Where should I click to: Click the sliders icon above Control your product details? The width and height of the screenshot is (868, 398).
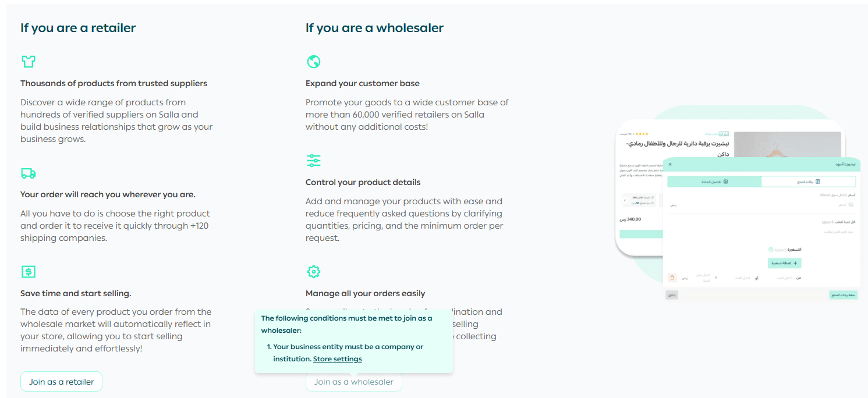tap(313, 161)
